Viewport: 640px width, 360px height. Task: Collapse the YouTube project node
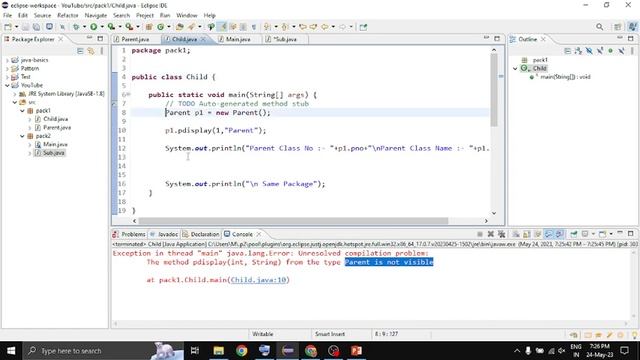pyautogui.click(x=7, y=85)
